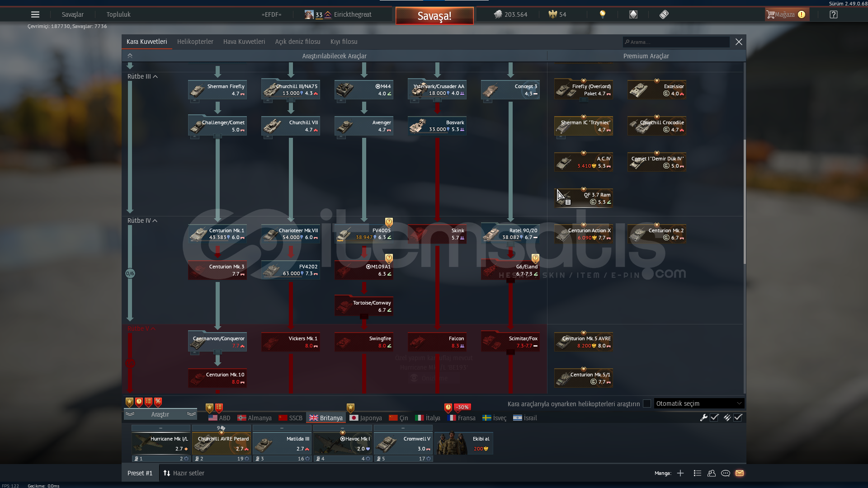868x488 pixels.
Task: Open the help question mark icon
Action: [x=834, y=14]
